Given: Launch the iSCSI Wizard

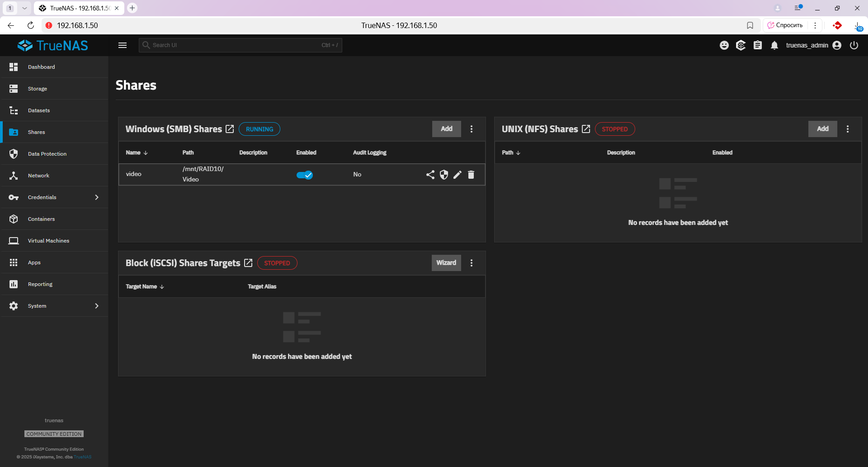Looking at the screenshot, I should click(x=446, y=263).
